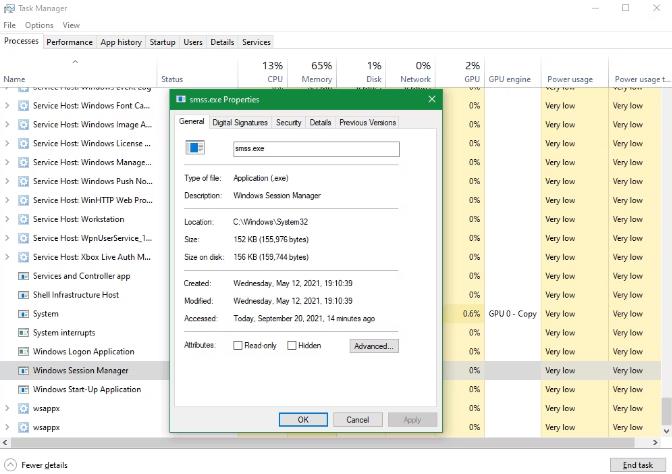
Task: Expand Service Host: WpnUserService row
Action: (7, 238)
